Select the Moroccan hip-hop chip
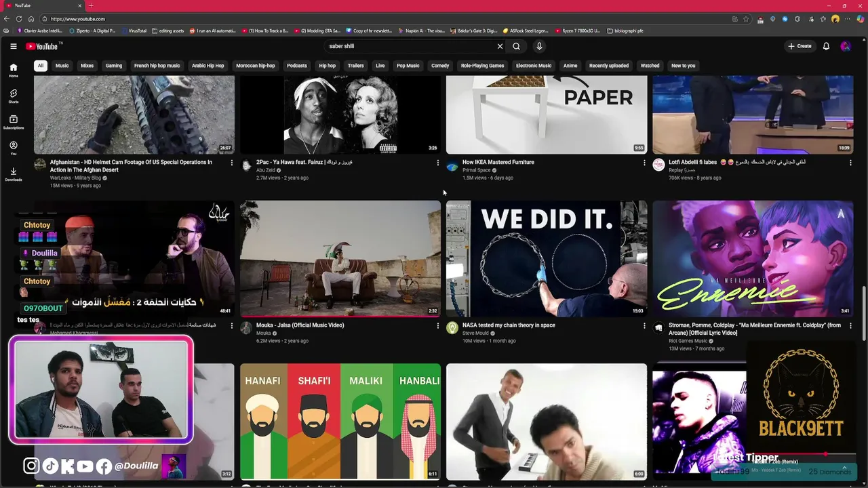This screenshot has width=868, height=488. point(256,66)
